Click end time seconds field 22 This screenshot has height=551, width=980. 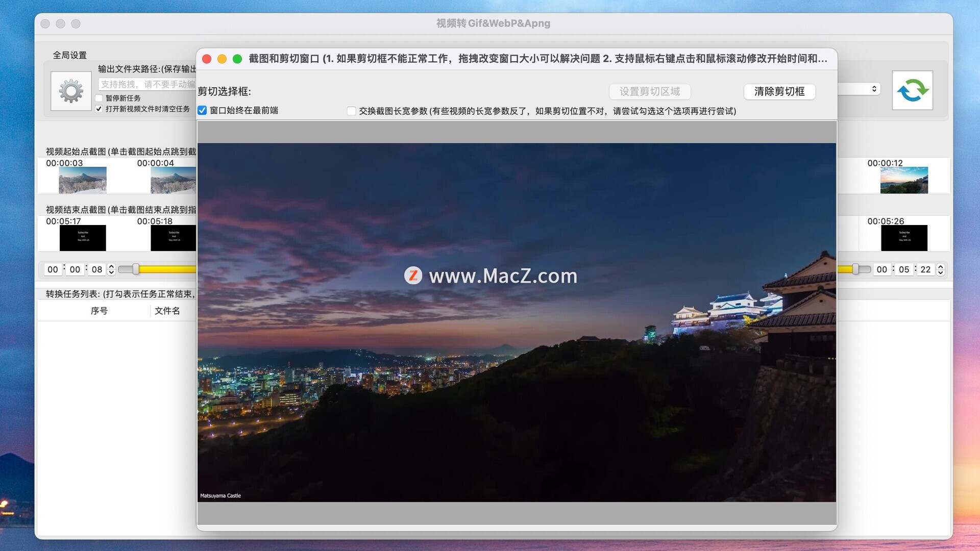(x=926, y=269)
